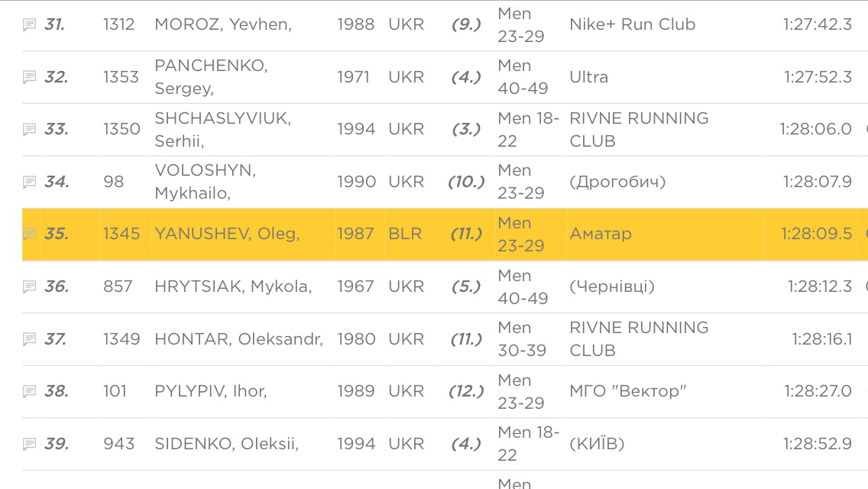Image resolution: width=868 pixels, height=489 pixels.
Task: Open comment icon beside rank 36
Action: [x=29, y=287]
